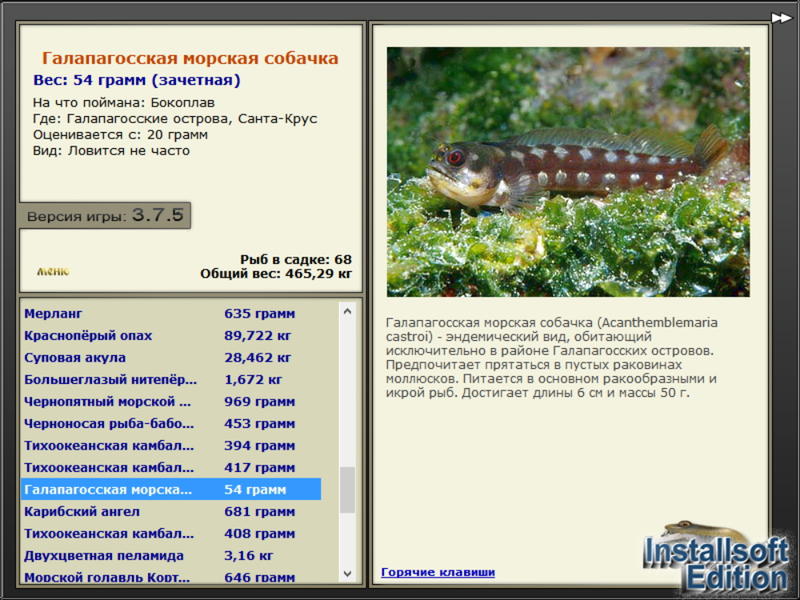Select the Суповая акула list row
This screenshot has width=800, height=600.
click(171, 357)
